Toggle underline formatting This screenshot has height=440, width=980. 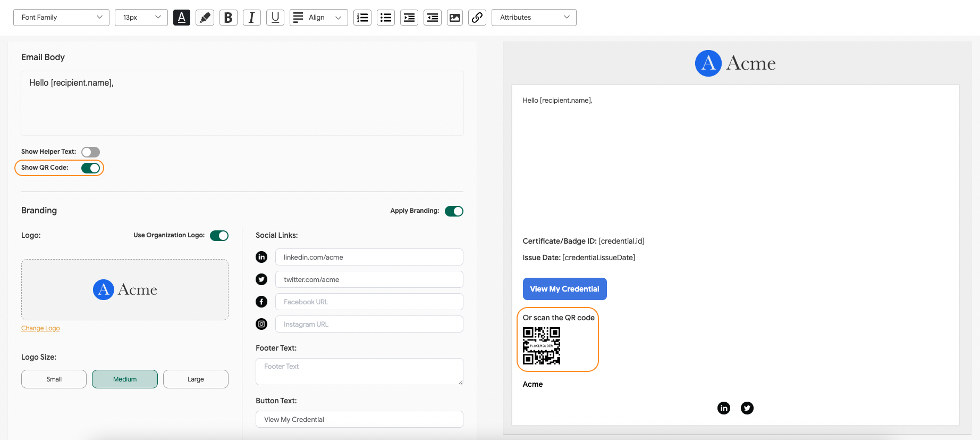tap(275, 18)
